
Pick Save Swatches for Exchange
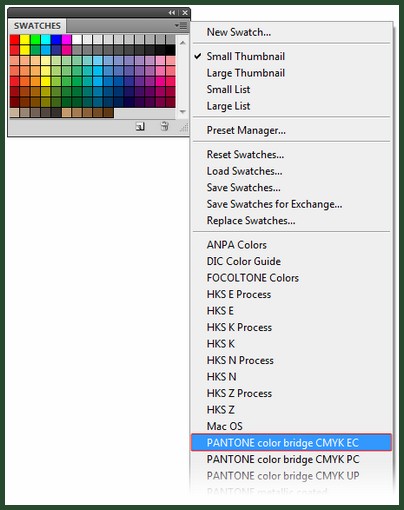[274, 204]
